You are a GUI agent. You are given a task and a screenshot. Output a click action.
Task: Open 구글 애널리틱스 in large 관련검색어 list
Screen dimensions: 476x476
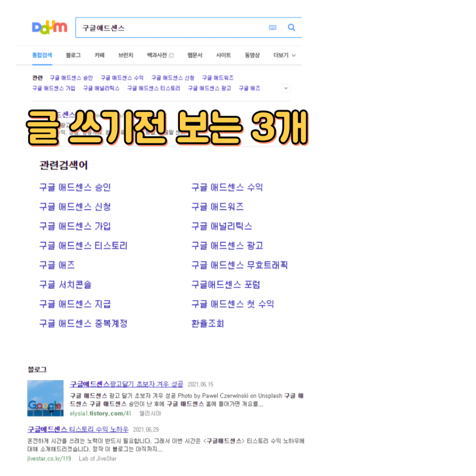222,226
